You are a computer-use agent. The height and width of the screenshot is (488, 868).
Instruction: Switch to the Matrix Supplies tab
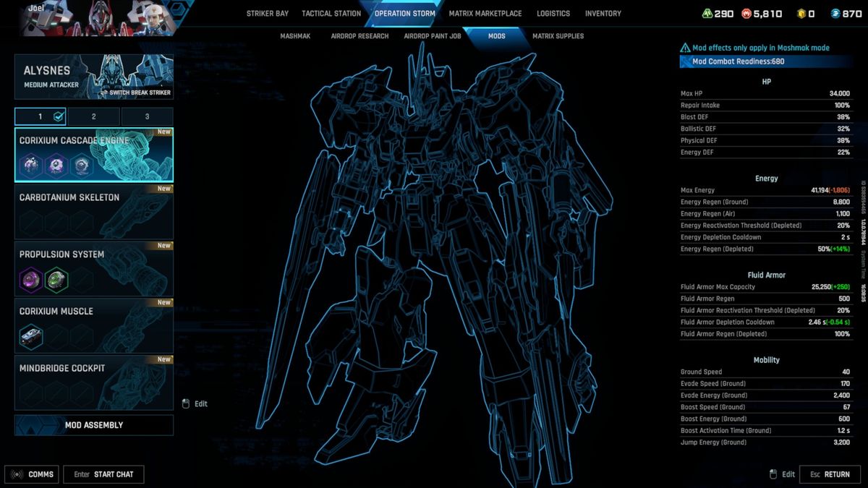click(x=557, y=35)
